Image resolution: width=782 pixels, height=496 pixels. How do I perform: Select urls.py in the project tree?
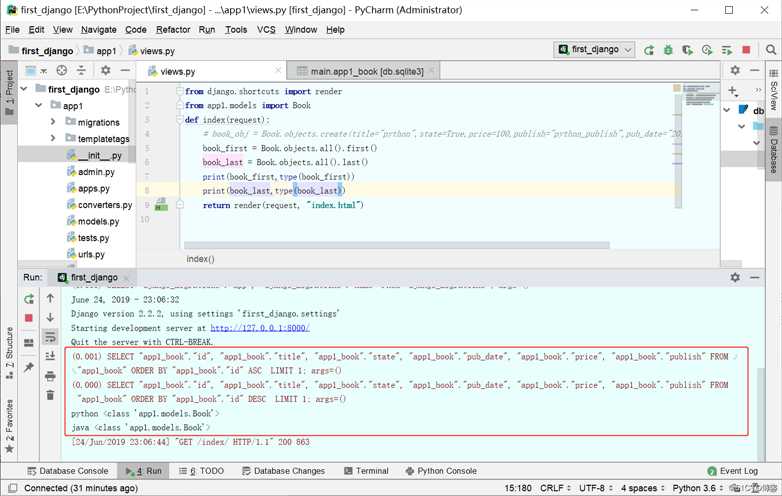pyautogui.click(x=91, y=254)
